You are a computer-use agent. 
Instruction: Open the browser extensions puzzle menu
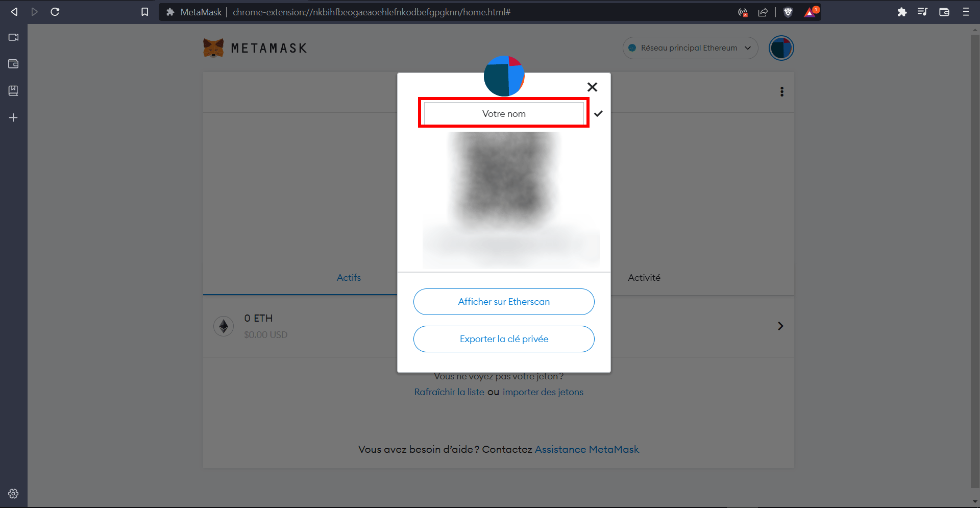902,12
